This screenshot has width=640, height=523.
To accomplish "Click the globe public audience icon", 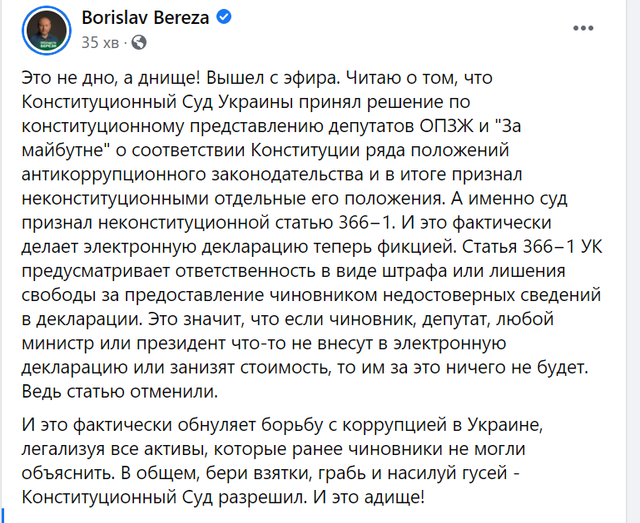I will click(x=139, y=42).
